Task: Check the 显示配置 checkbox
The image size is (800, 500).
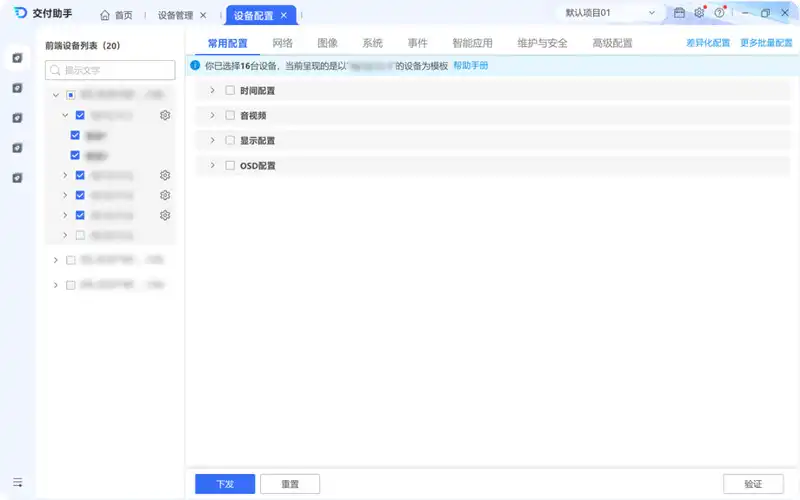Action: pos(230,140)
